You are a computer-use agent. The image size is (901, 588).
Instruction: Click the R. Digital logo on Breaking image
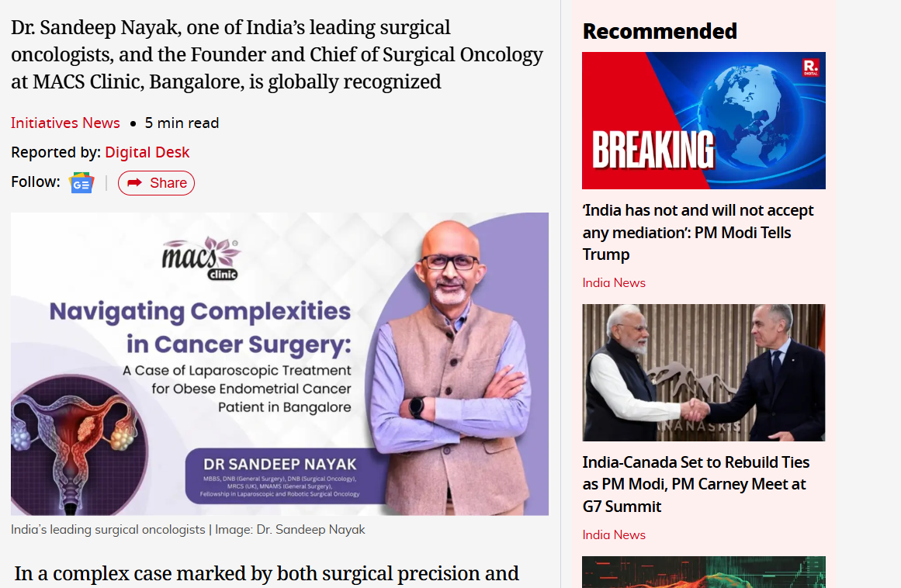point(811,67)
